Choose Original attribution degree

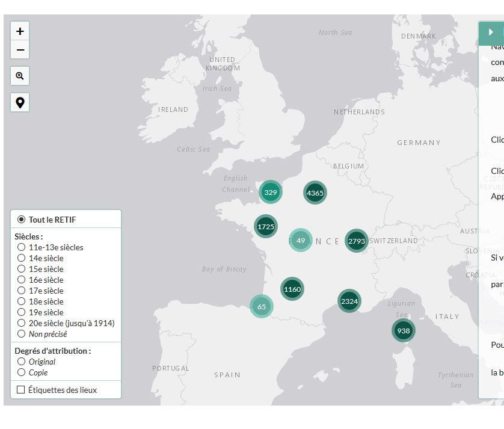coord(21,362)
